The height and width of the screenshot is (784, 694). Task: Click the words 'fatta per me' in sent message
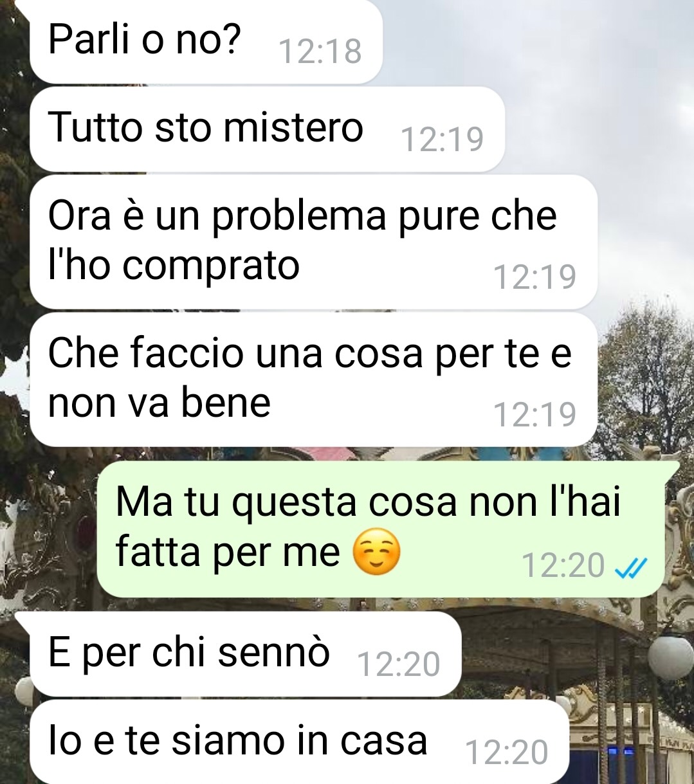tap(228, 552)
